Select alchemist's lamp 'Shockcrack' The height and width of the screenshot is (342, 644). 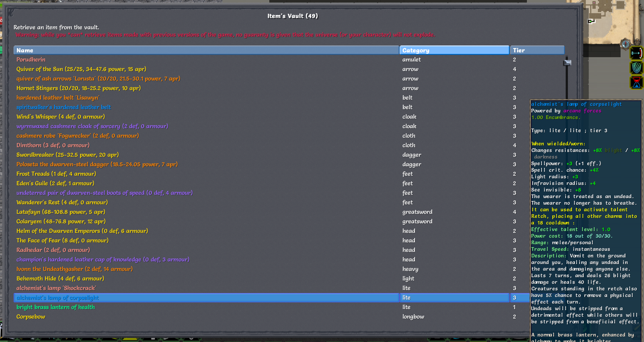click(206, 288)
